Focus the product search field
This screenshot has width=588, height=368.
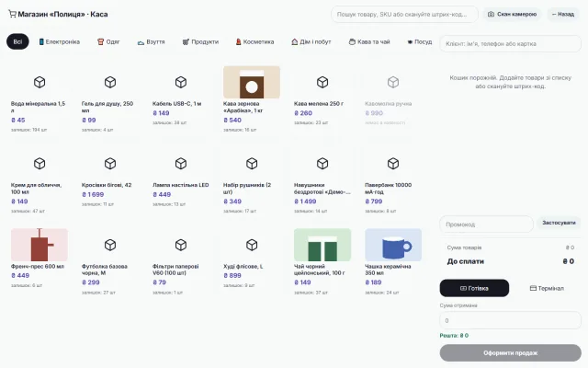(404, 15)
